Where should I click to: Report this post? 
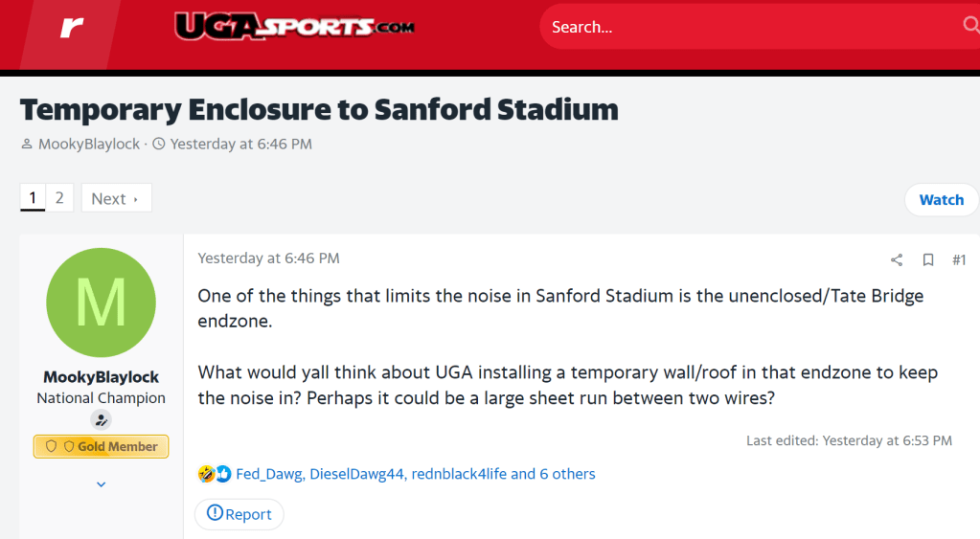coord(239,514)
